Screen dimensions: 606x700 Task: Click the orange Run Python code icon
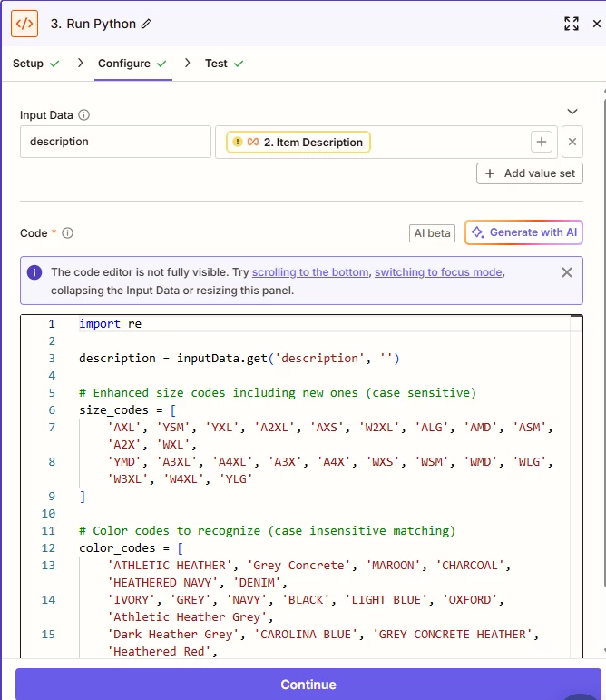tap(24, 24)
